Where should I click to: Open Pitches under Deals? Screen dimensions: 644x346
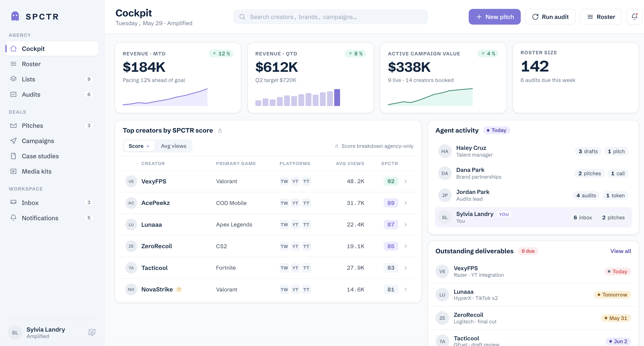[x=52, y=126]
